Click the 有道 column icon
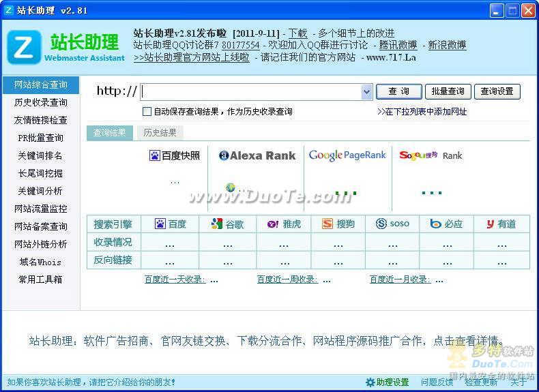Screen dimensions: 539x392 pos(491,224)
